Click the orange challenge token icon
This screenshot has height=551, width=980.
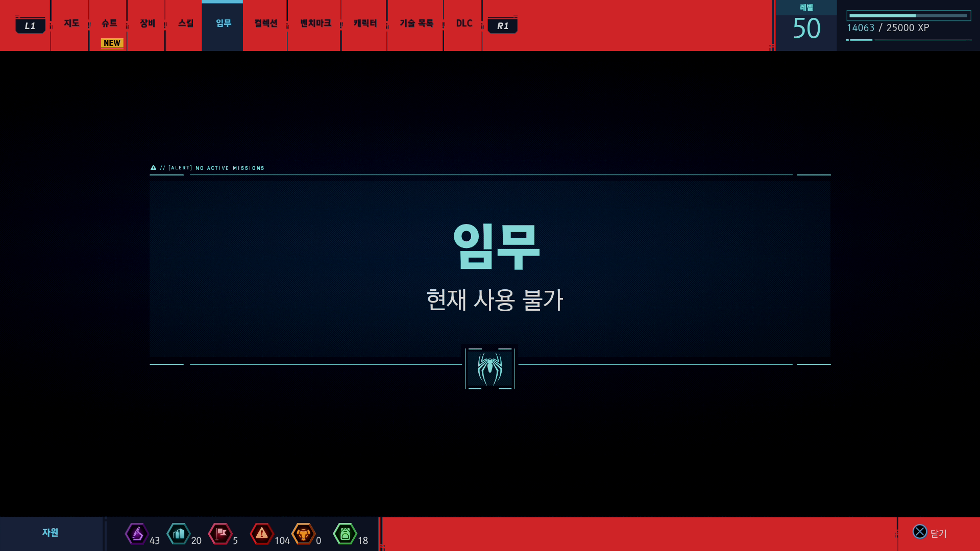point(303,534)
